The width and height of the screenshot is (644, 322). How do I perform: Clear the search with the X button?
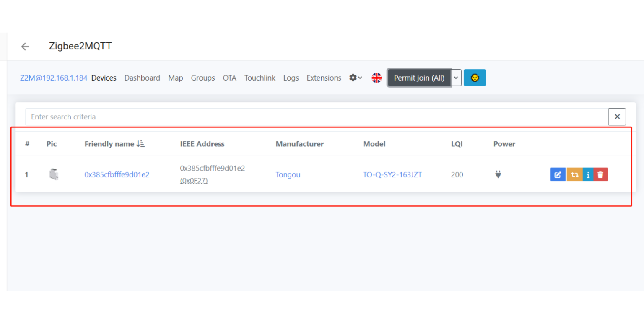coord(617,117)
